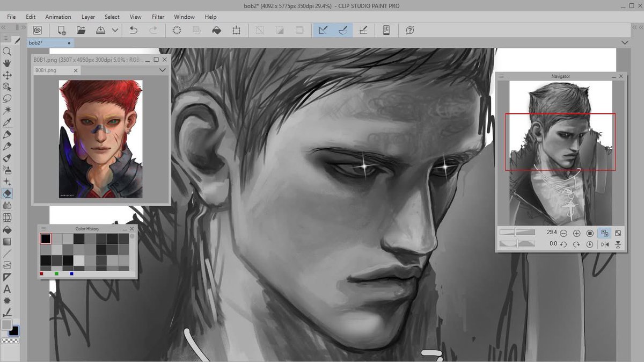Viewport: 644px width, 362px height.
Task: Select the Text tool
Action: tap(7, 289)
